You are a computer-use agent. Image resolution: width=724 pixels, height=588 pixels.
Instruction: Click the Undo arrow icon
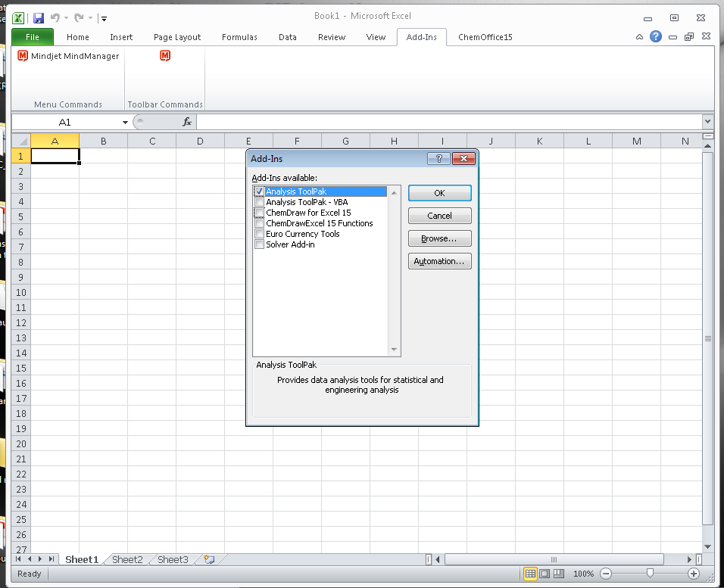[55, 17]
